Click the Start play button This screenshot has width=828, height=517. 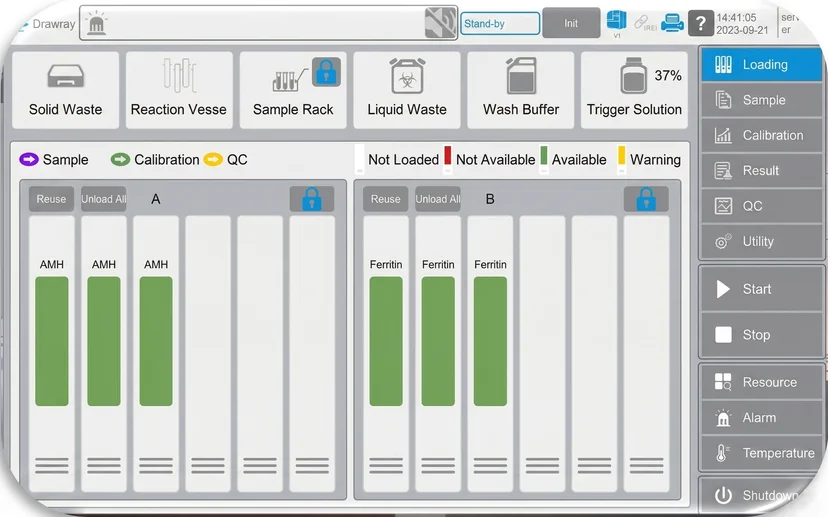coord(761,289)
